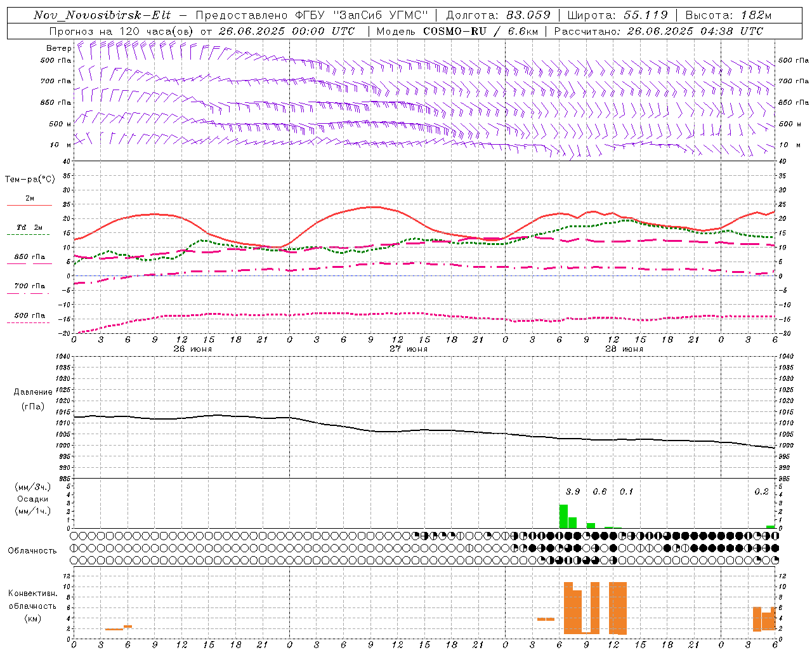Click the Модель COSMO-RU / 6.6км label
812x650 pixels.
pos(457,31)
